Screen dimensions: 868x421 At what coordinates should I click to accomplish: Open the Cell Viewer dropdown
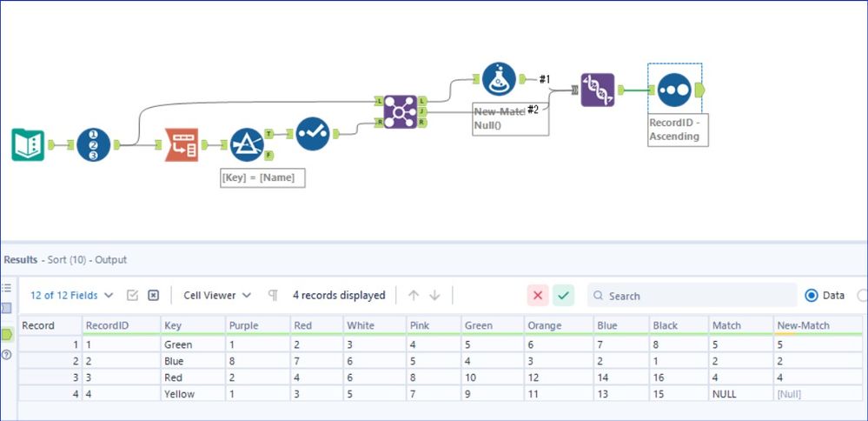217,295
